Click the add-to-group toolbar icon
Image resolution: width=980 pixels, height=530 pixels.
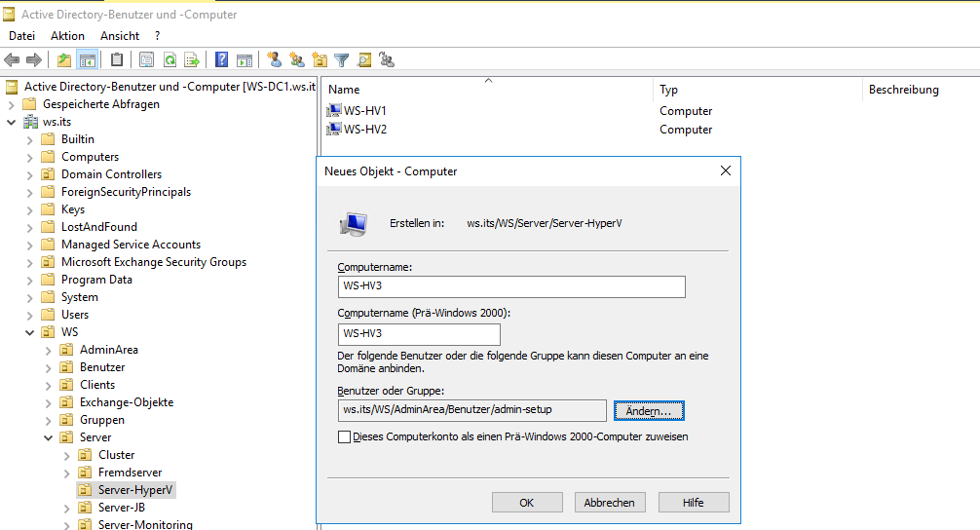point(387,60)
